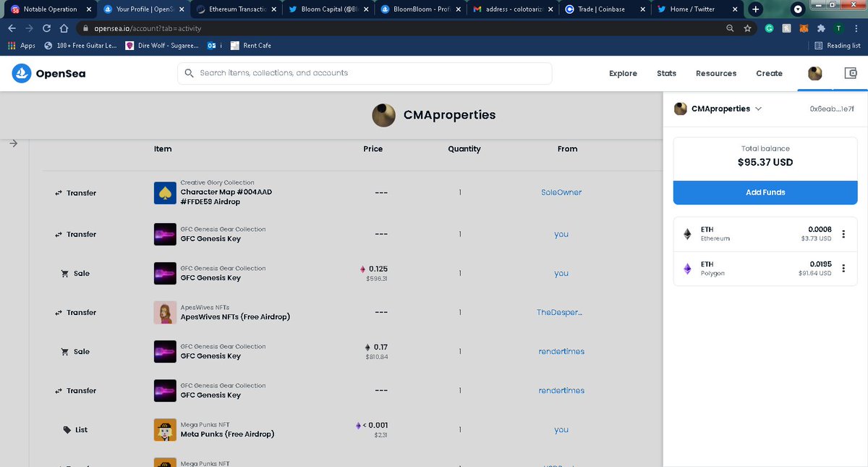The height and width of the screenshot is (467, 868).
Task: Open Creative Glory Collection link
Action: click(217, 182)
